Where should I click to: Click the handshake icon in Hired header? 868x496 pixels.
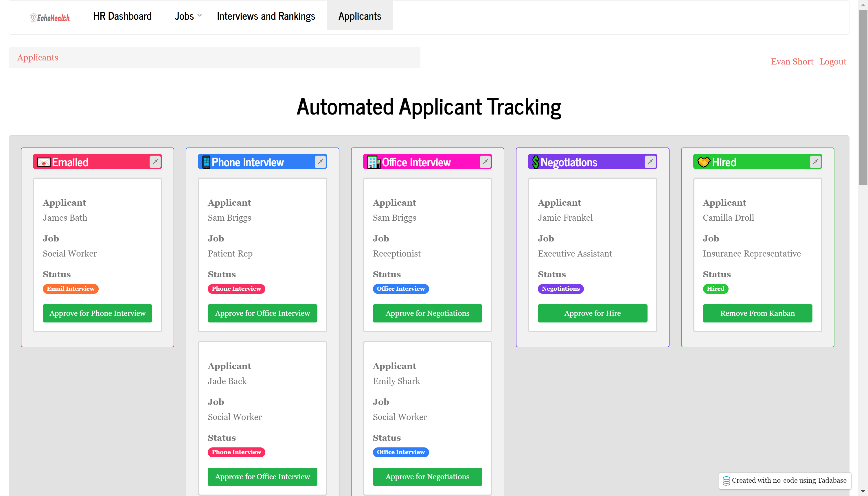(704, 162)
